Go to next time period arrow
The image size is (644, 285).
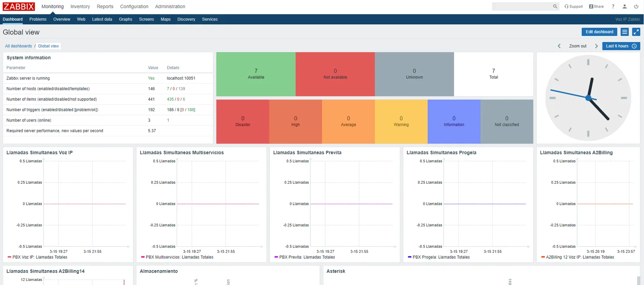[597, 46]
